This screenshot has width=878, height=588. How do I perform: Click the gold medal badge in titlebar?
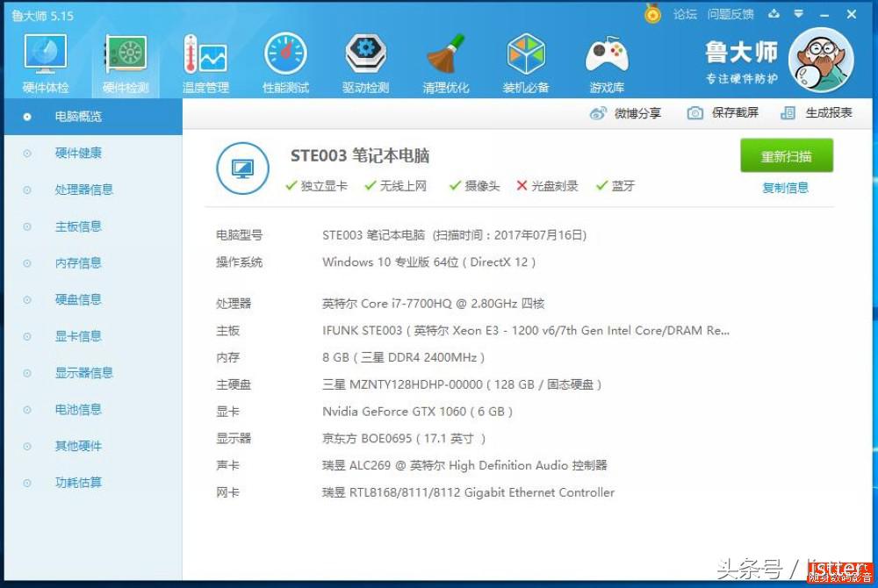click(651, 13)
